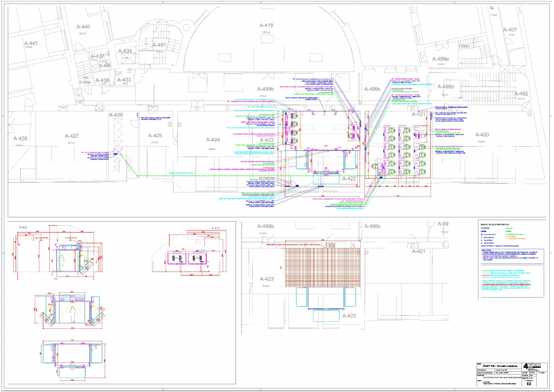
Task: Click A-499c label in the lower detail plan
Action: pos(373,226)
